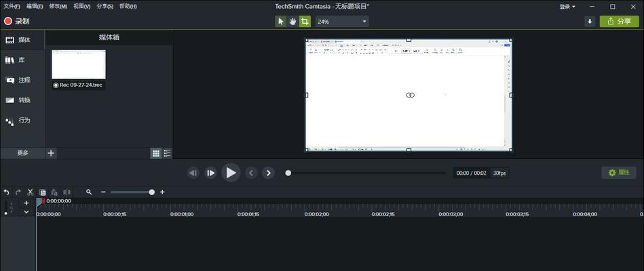Undo the last action
The width and height of the screenshot is (644, 271).
7,192
